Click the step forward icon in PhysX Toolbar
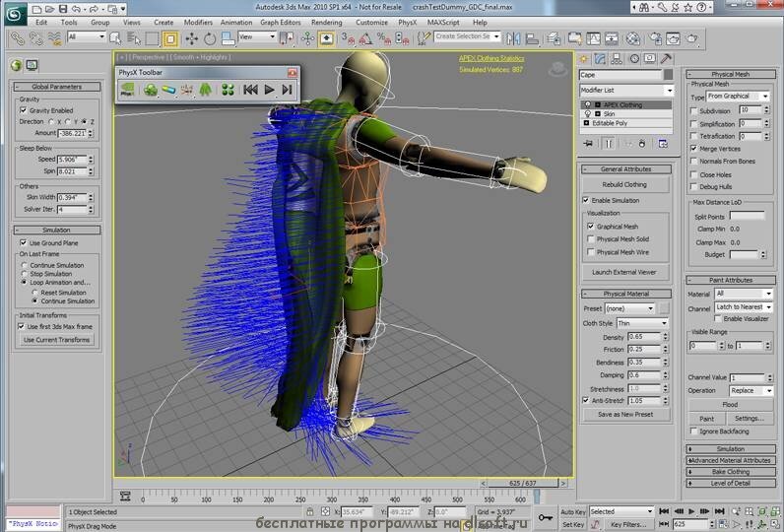784x532 pixels. [287, 90]
